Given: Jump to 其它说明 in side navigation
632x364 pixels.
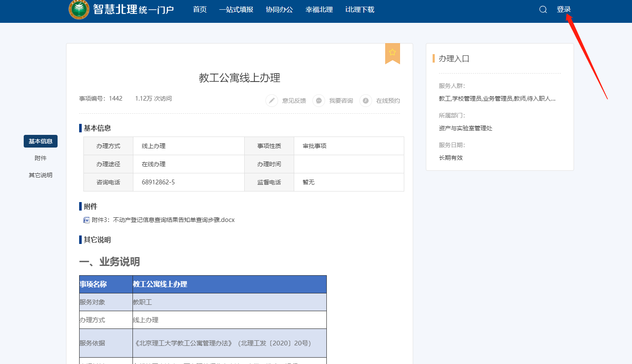Looking at the screenshot, I should tap(41, 175).
